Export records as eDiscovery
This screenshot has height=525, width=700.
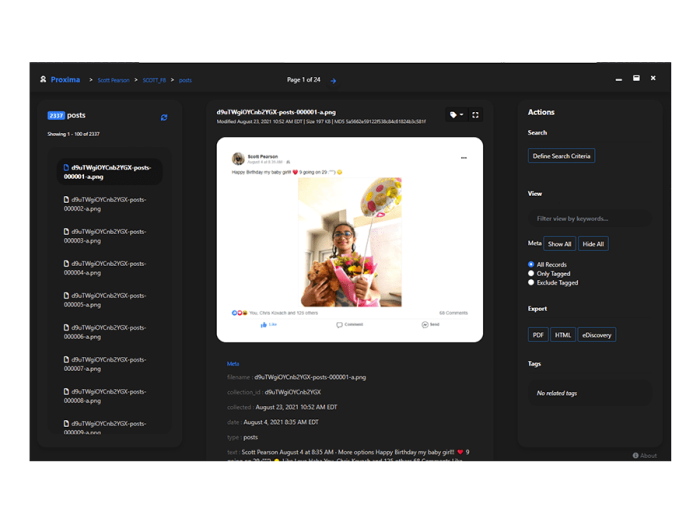[596, 335]
